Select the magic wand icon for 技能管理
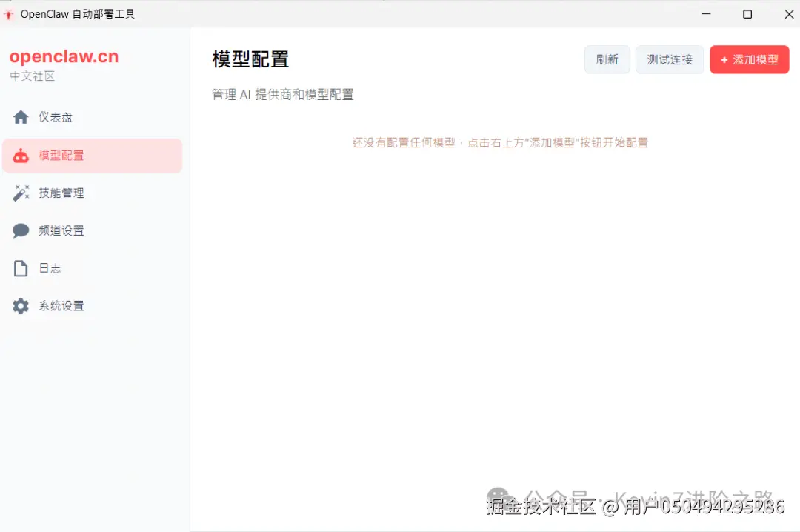The width and height of the screenshot is (800, 532). pos(20,193)
